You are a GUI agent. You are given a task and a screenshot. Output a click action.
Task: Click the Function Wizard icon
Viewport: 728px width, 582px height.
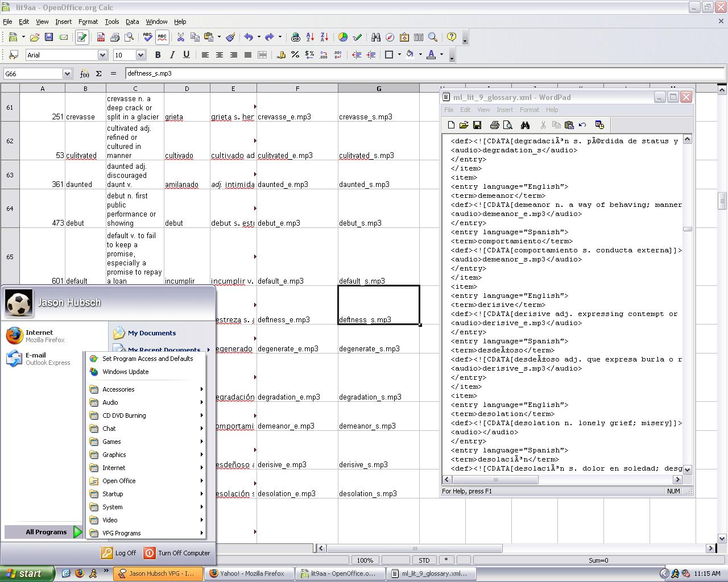(x=85, y=74)
